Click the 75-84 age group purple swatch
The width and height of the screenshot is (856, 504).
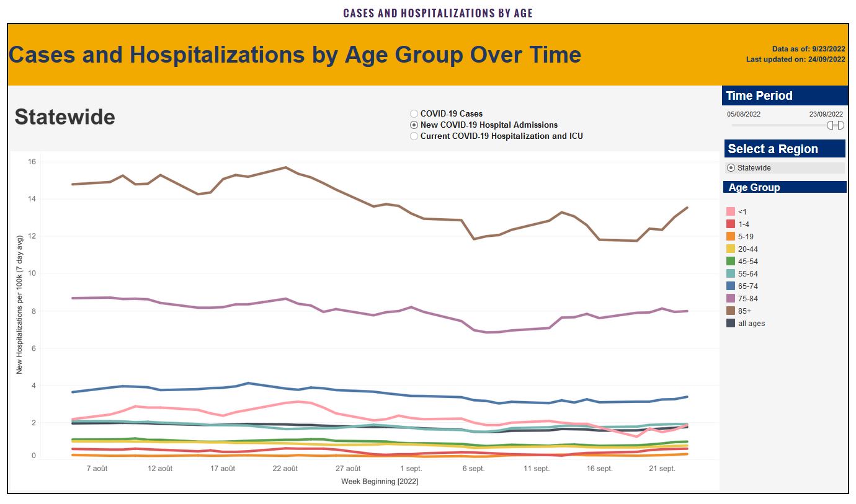click(x=731, y=298)
